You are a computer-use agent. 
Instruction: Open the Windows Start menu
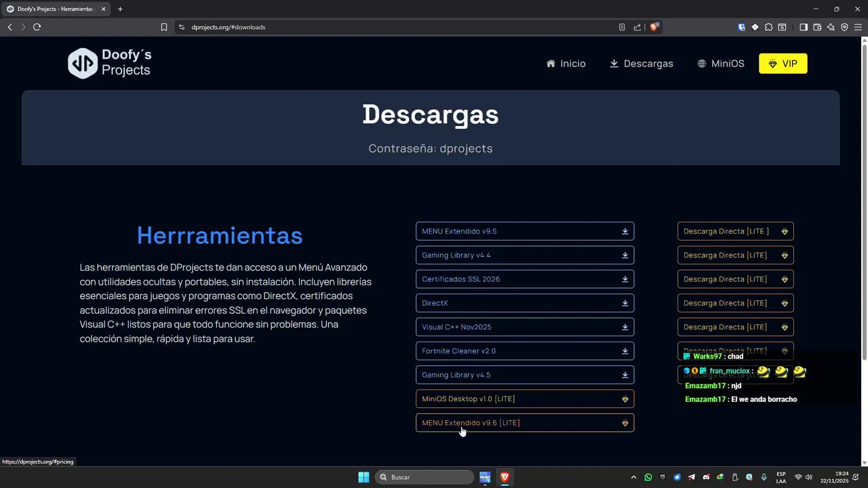coord(363,477)
